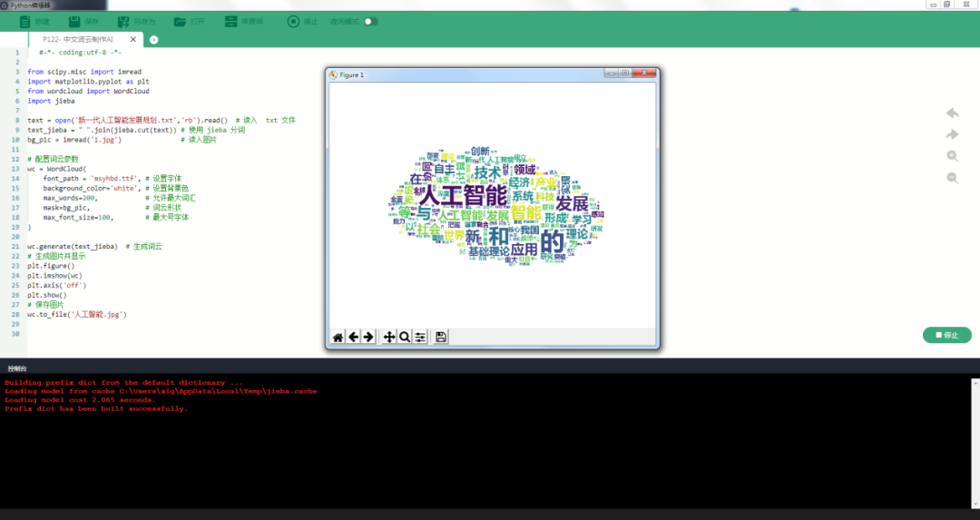Viewport: 980px width, 520px height.
Task: Click the 'mask=bg_pic' code line
Action: click(x=112, y=208)
